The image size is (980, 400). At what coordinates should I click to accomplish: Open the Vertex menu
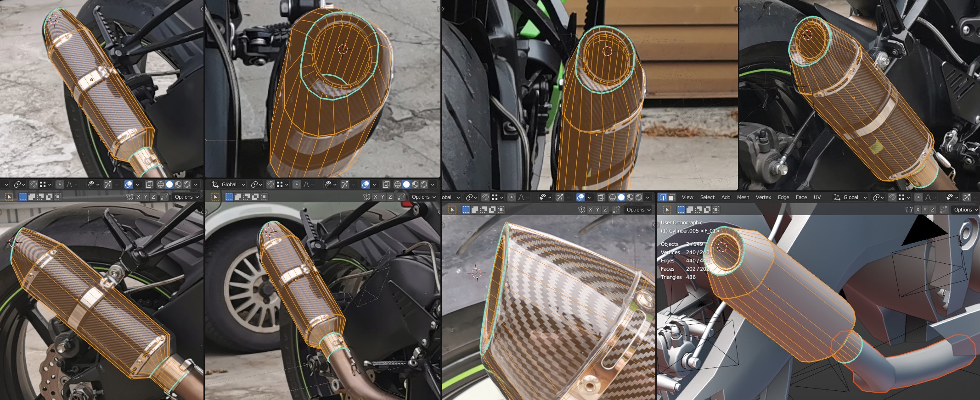[x=763, y=197]
